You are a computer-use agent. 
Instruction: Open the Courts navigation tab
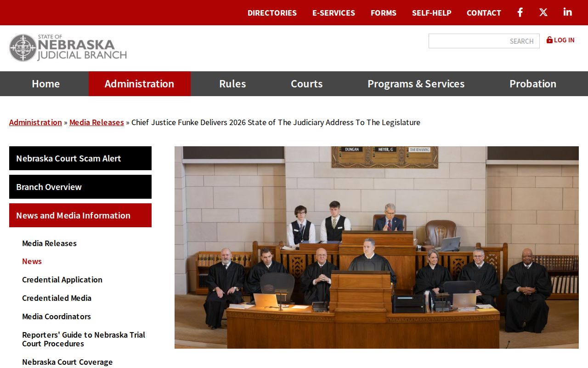307,84
